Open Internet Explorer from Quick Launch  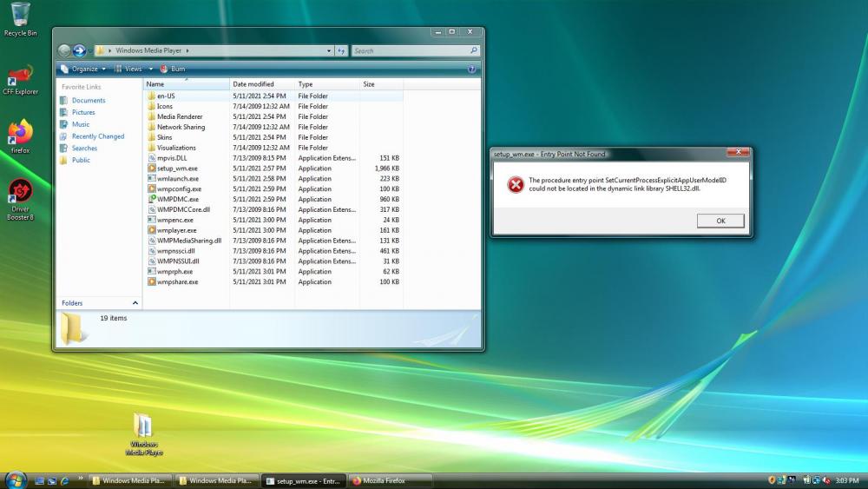click(64, 480)
